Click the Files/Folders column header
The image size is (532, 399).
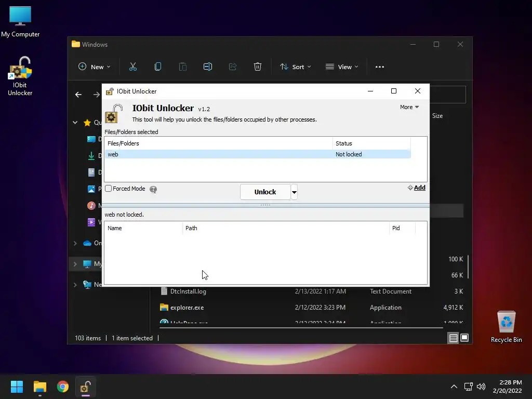click(x=219, y=143)
